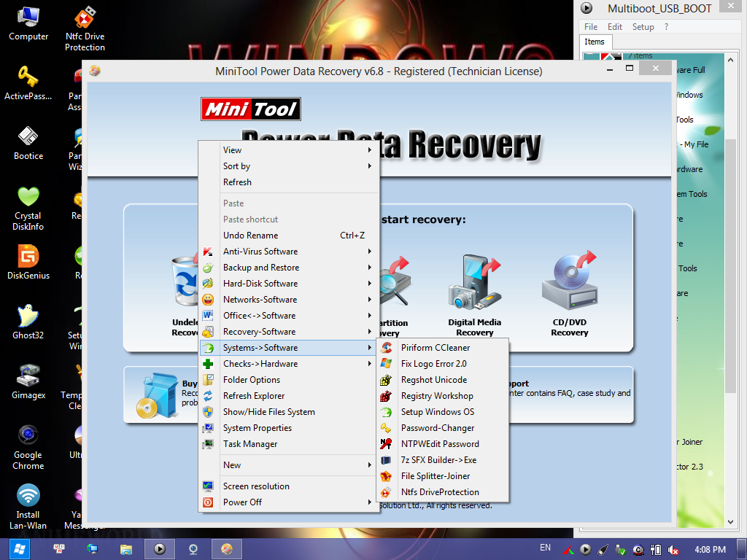The width and height of the screenshot is (747, 560).
Task: Click muted volume icon in system tray
Action: pyautogui.click(x=673, y=550)
